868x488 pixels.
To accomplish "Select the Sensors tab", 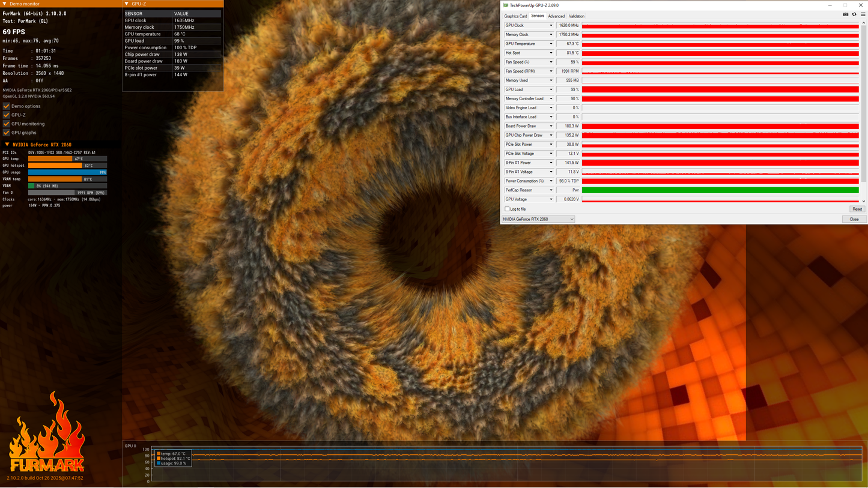I will click(x=538, y=16).
